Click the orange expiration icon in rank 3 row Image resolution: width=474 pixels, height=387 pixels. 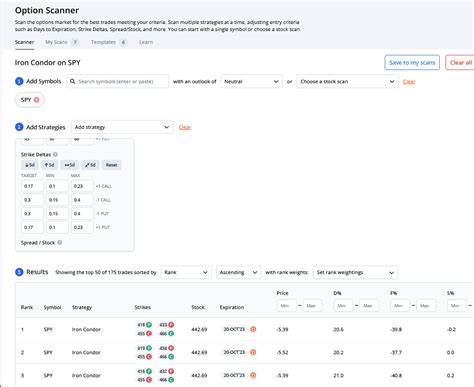pos(253,375)
